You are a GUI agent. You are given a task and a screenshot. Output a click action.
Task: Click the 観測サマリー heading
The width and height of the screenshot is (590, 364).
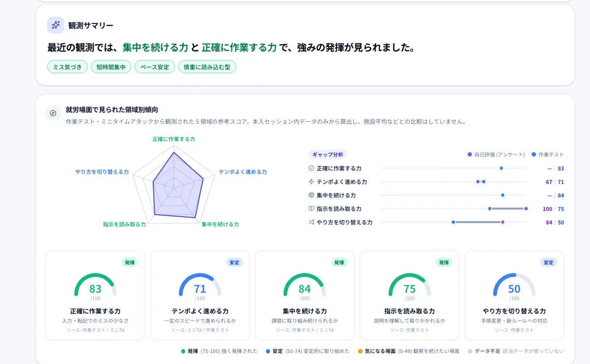[91, 26]
